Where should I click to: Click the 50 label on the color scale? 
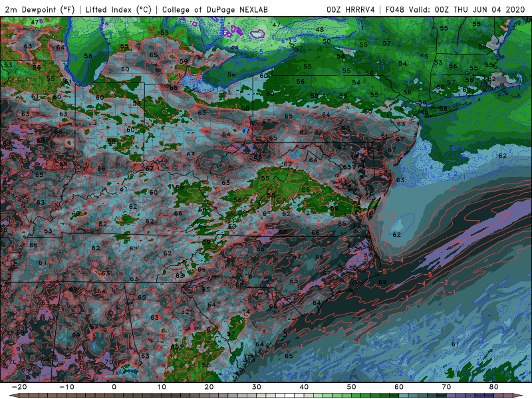click(352, 387)
